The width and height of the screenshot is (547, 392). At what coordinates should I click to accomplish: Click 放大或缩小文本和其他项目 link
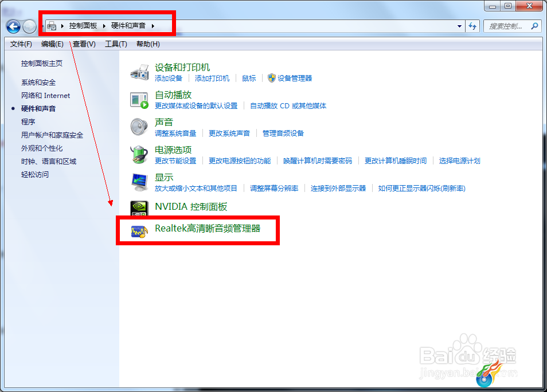196,189
